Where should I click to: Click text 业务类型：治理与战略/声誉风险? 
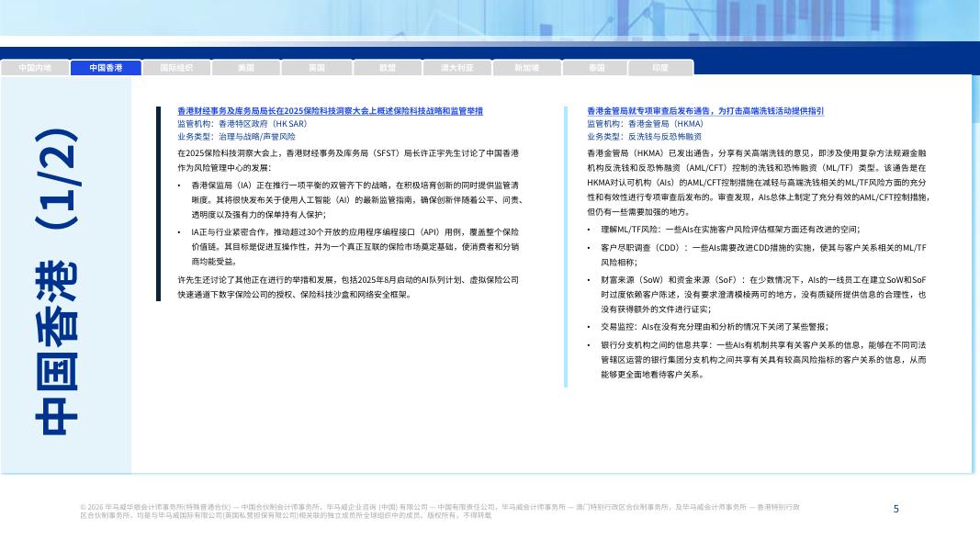236,136
